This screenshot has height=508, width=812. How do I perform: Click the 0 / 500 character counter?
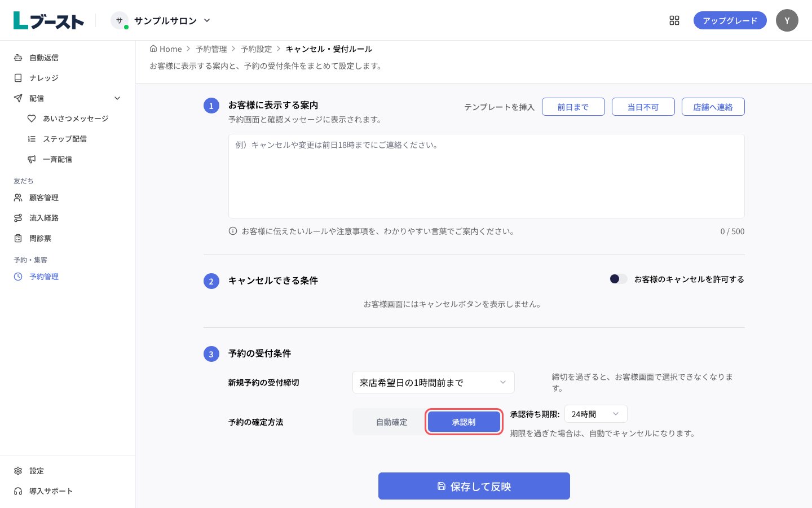pos(732,231)
